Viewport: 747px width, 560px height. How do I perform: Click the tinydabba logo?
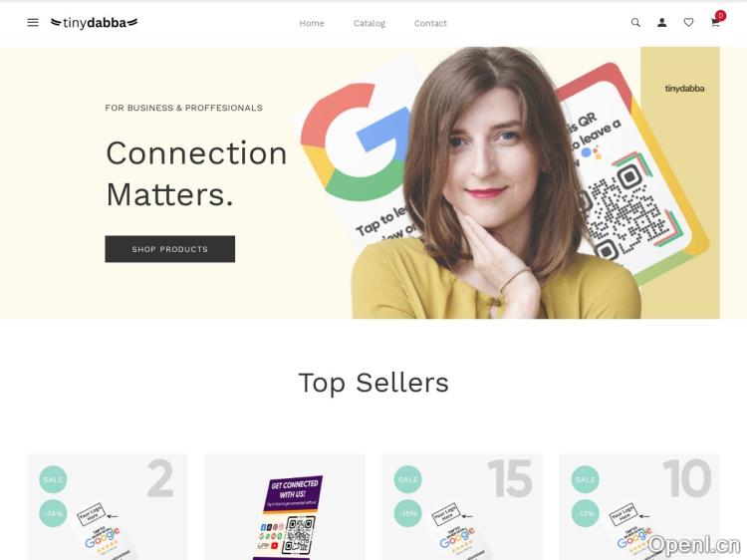94,22
